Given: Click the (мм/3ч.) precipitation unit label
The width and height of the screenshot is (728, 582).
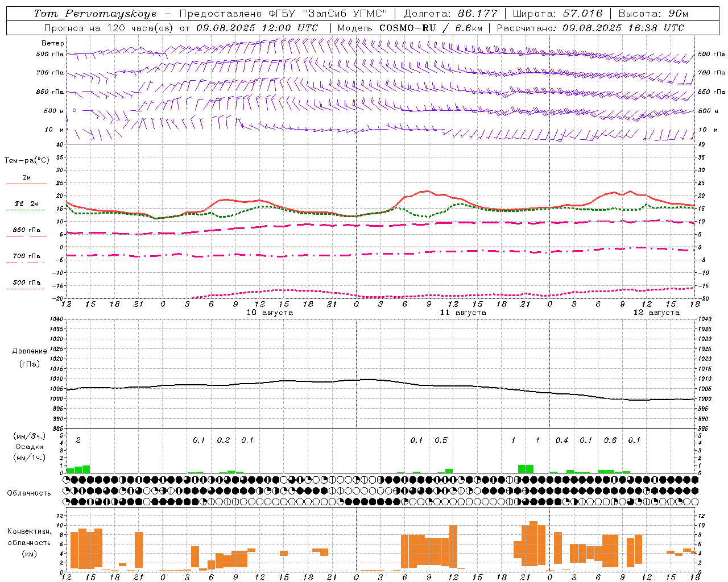Looking at the screenshot, I should click(x=30, y=436).
